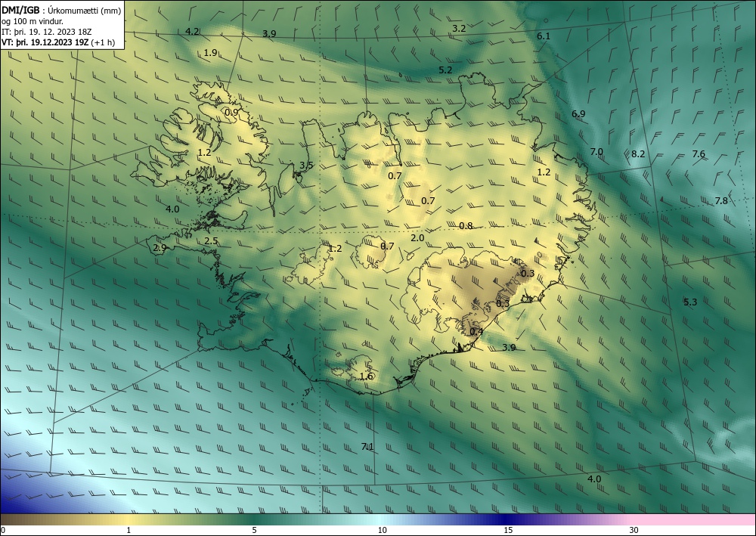This screenshot has height=536, width=756.
Task: Click the 2.5 value label
Action: pyautogui.click(x=211, y=240)
